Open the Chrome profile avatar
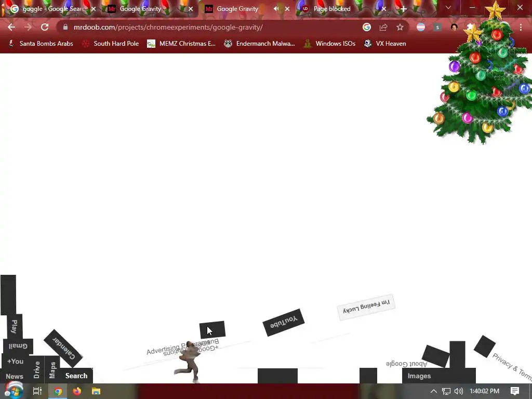 click(454, 27)
